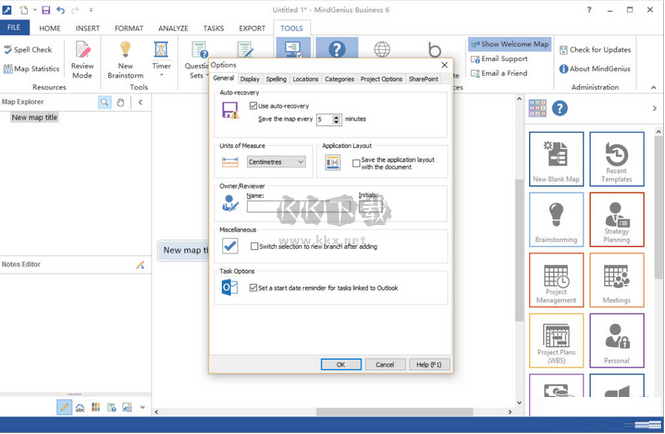Click Cancel in the Options dialog
Image resolution: width=665 pixels, height=434 pixels.
coord(383,364)
